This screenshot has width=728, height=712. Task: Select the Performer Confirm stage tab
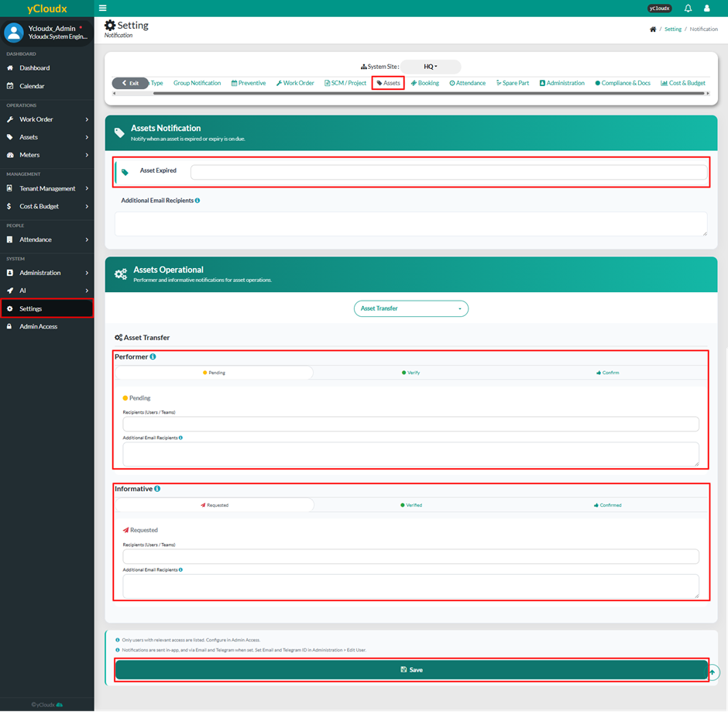pyautogui.click(x=608, y=373)
